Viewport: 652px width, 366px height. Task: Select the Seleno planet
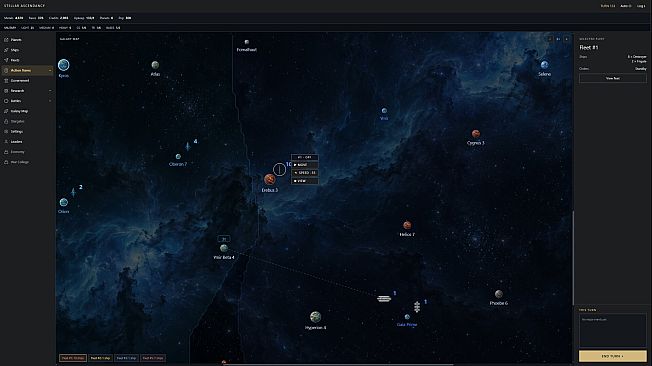[x=544, y=64]
